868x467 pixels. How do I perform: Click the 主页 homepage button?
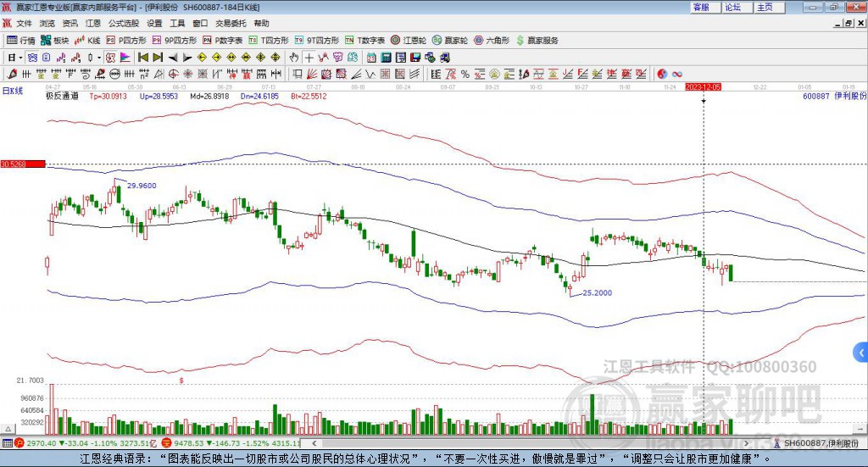pyautogui.click(x=769, y=7)
